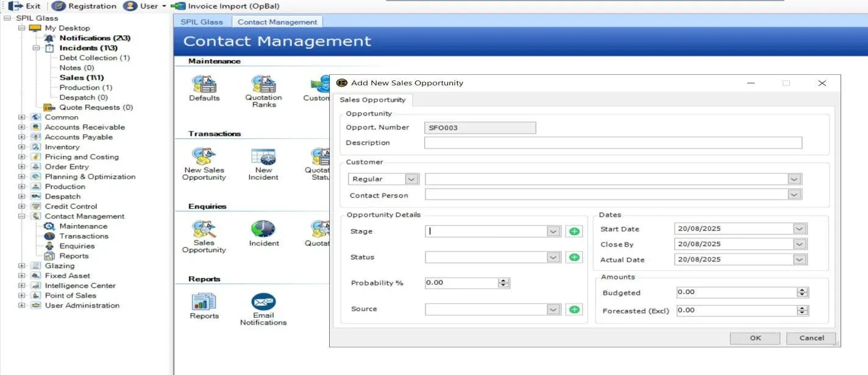Expand the Accounts Receivable node
Image resolution: width=868 pixels, height=375 pixels.
coord(22,127)
